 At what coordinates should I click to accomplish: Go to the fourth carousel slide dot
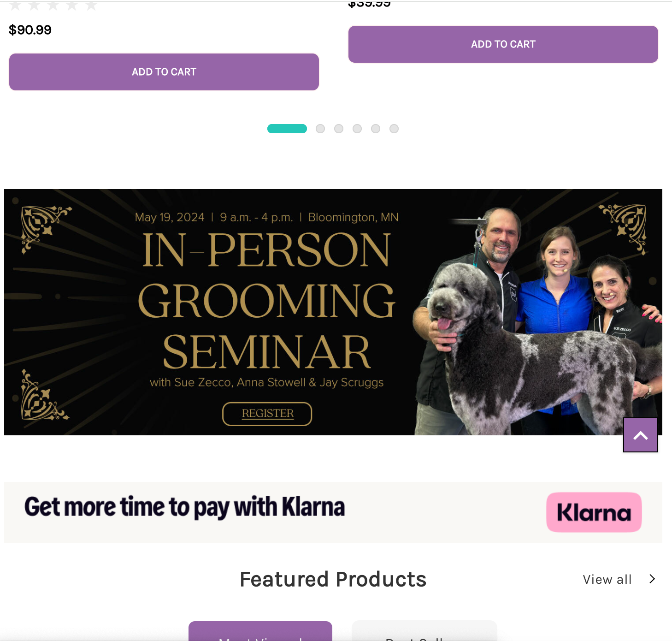(x=357, y=129)
